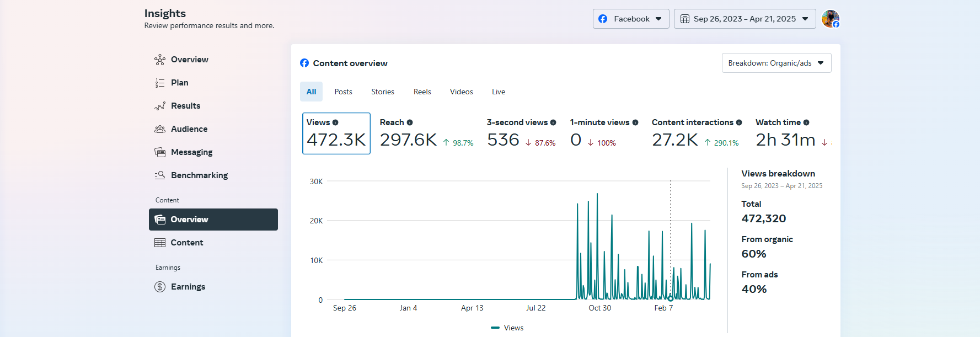Click the Overview network icon in sidebar

click(x=160, y=60)
